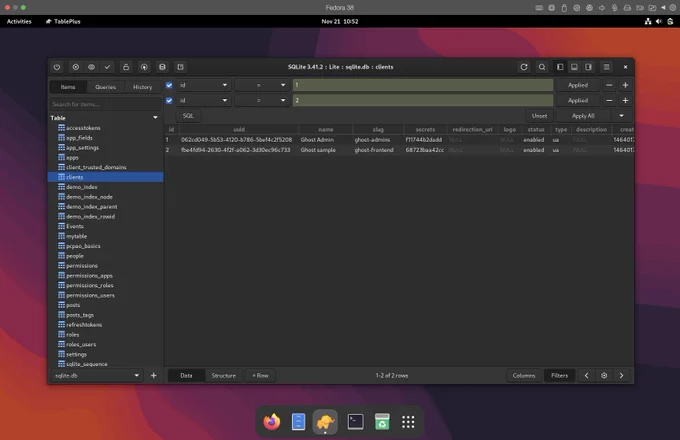Open Terminal from the dock

click(355, 422)
